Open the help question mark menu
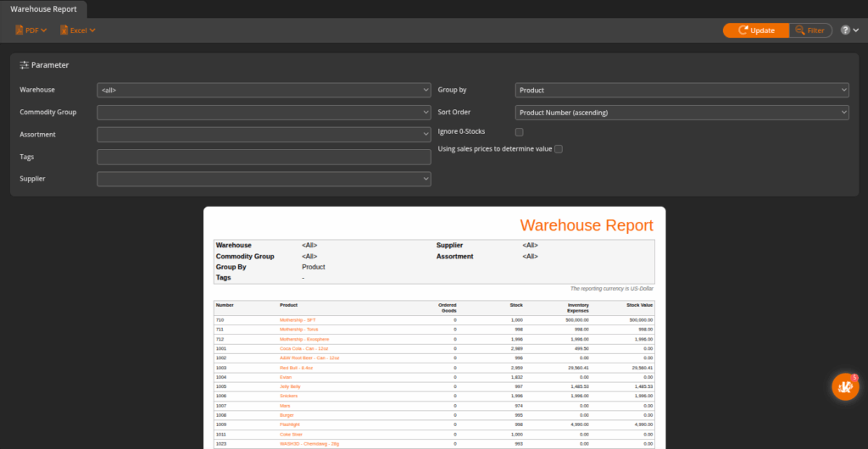Image resolution: width=868 pixels, height=449 pixels. pos(849,30)
